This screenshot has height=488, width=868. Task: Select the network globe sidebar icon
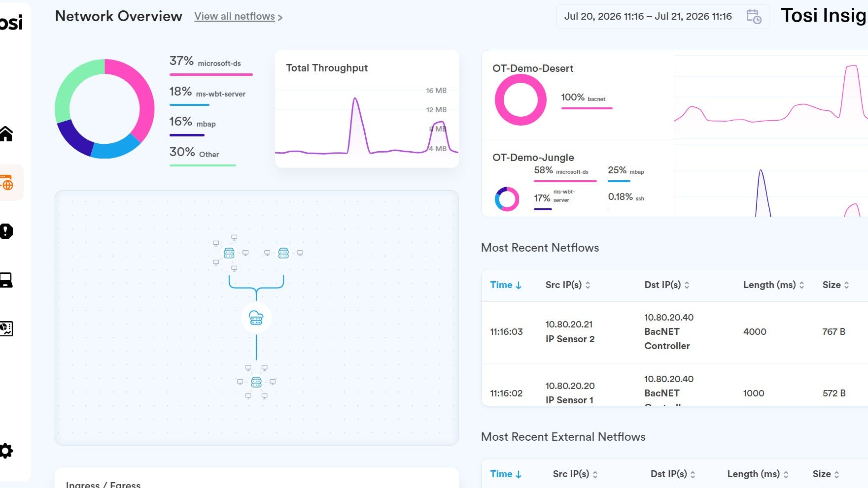pyautogui.click(x=6, y=182)
